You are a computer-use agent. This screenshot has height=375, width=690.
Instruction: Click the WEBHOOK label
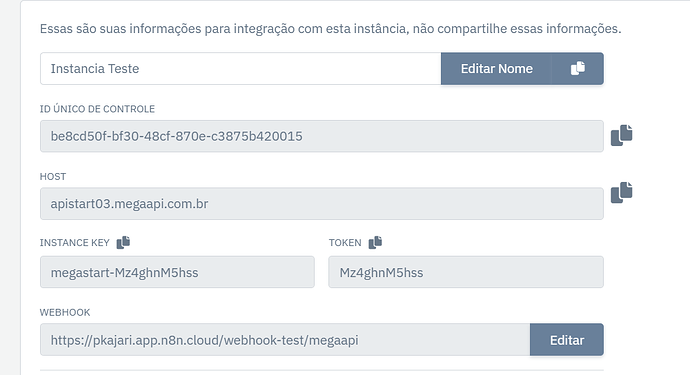point(65,312)
